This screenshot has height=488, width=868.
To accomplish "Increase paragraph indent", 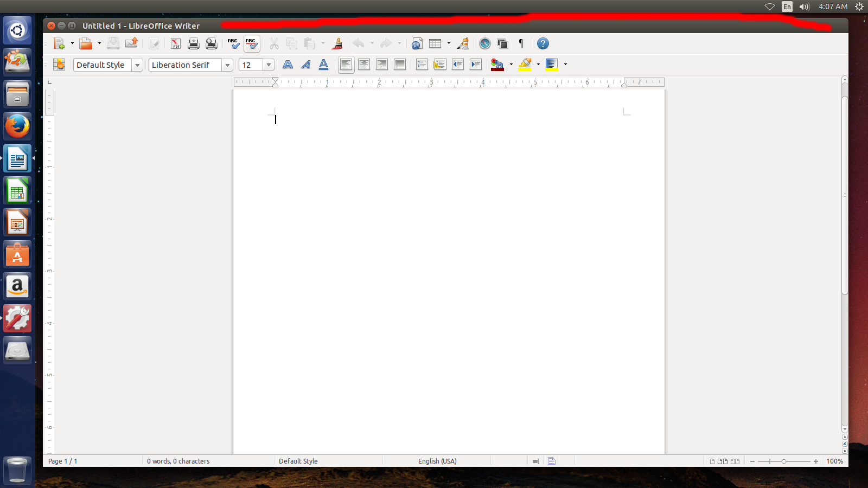I will tap(476, 65).
